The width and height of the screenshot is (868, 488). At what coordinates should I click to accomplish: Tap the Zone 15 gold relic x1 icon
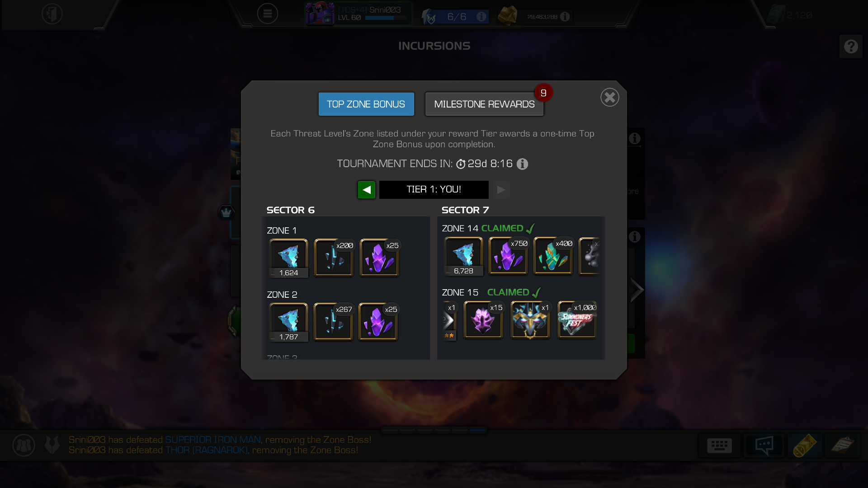[530, 320]
